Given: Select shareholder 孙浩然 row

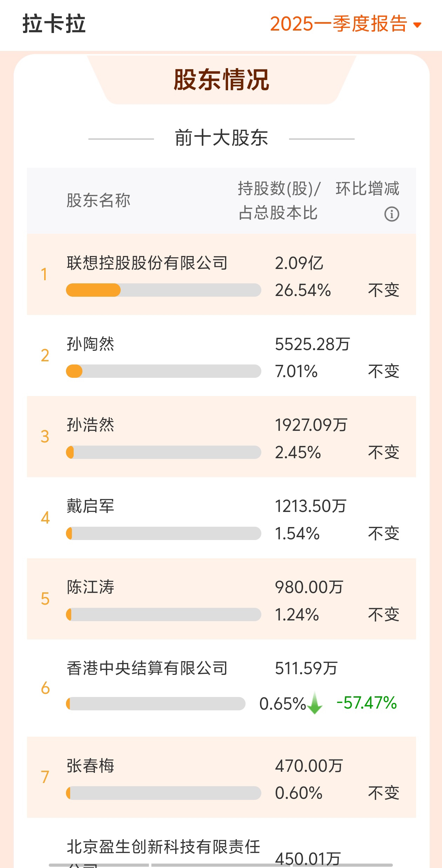Looking at the screenshot, I should 221,437.
